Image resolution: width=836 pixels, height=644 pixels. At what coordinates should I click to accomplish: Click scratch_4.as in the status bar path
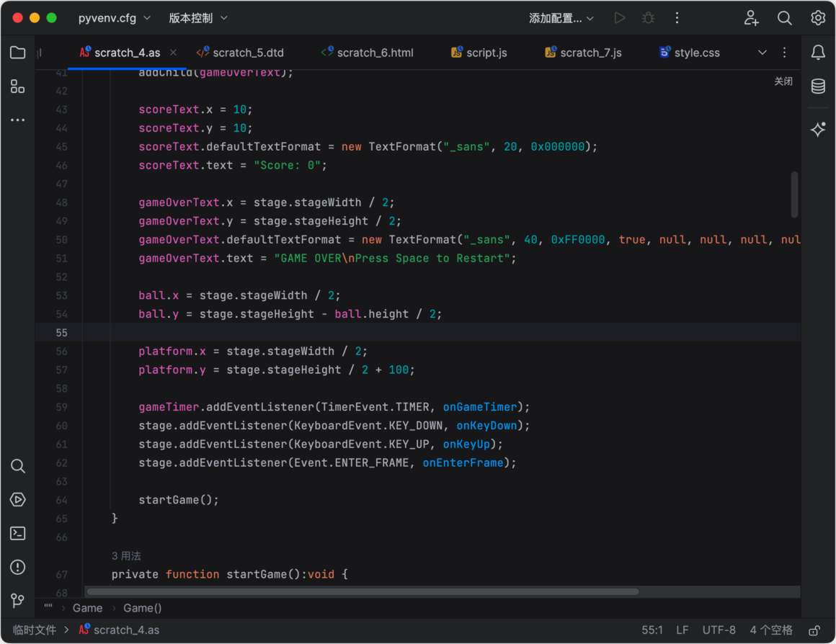click(120, 630)
